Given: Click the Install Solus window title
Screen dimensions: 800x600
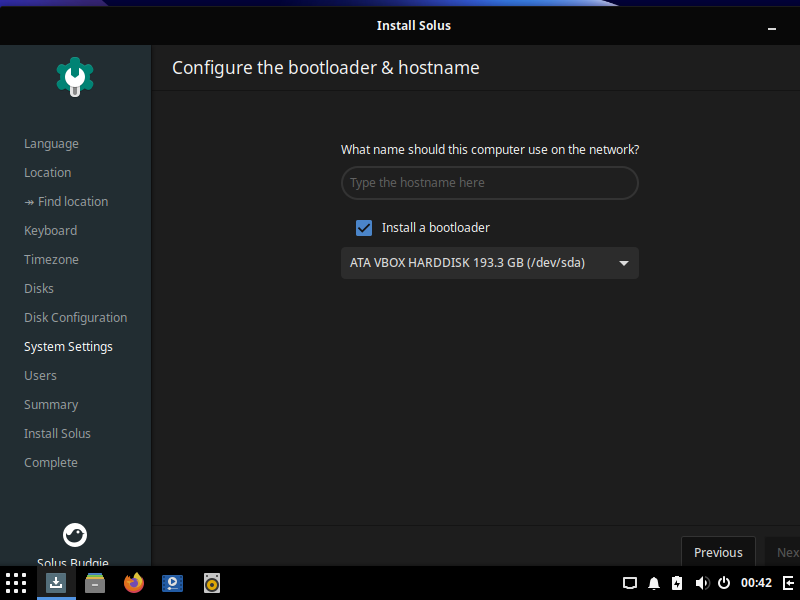Looking at the screenshot, I should 414,26.
